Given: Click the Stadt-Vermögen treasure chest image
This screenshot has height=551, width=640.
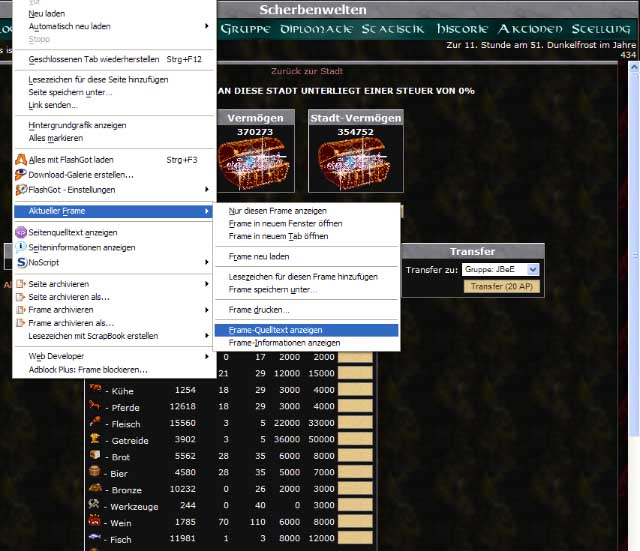Looking at the screenshot, I should (x=356, y=160).
